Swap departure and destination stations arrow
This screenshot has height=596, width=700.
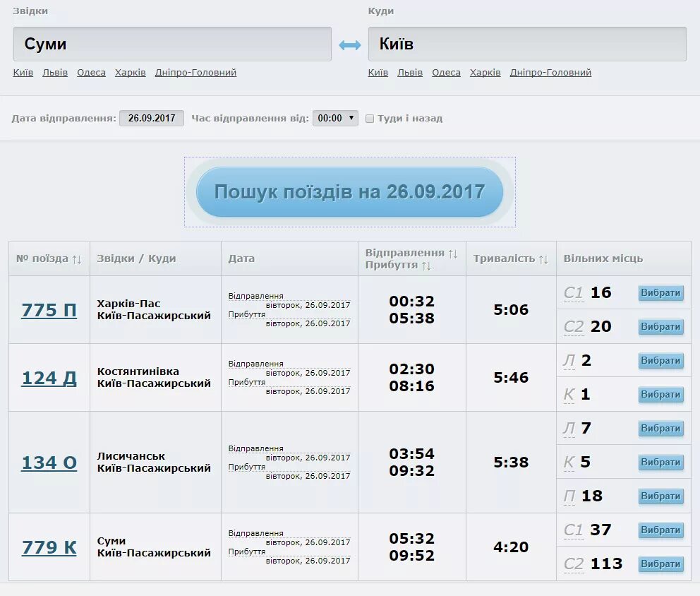pyautogui.click(x=349, y=44)
